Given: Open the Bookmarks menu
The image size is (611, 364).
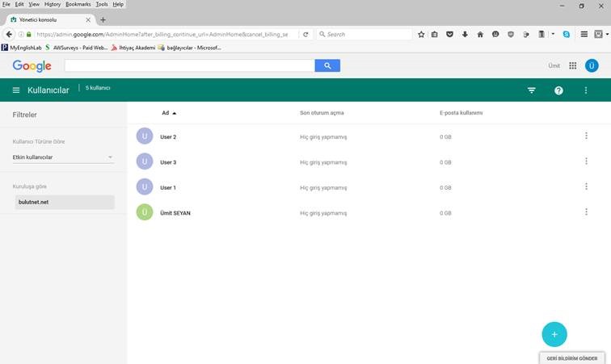Looking at the screenshot, I should (78, 4).
